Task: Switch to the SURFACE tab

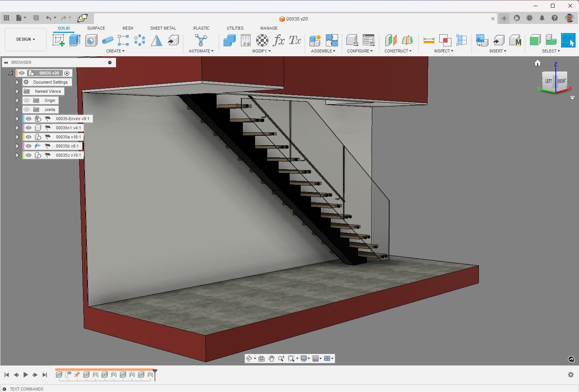Action: click(x=96, y=28)
